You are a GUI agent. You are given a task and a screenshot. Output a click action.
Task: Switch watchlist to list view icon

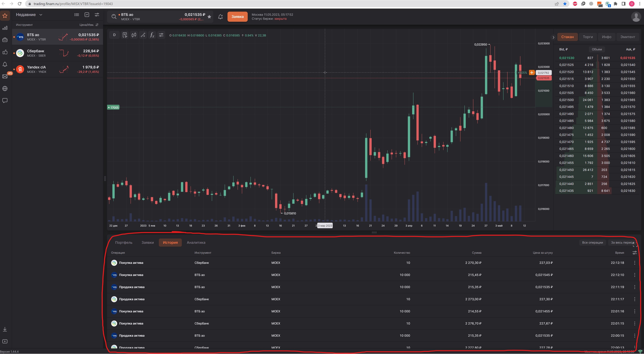click(77, 15)
